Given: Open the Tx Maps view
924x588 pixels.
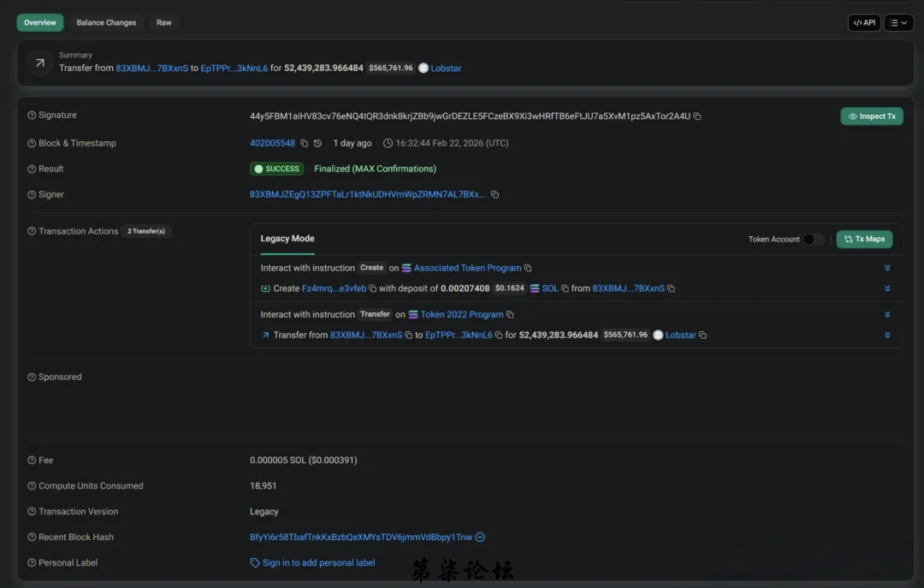Looking at the screenshot, I should [864, 240].
